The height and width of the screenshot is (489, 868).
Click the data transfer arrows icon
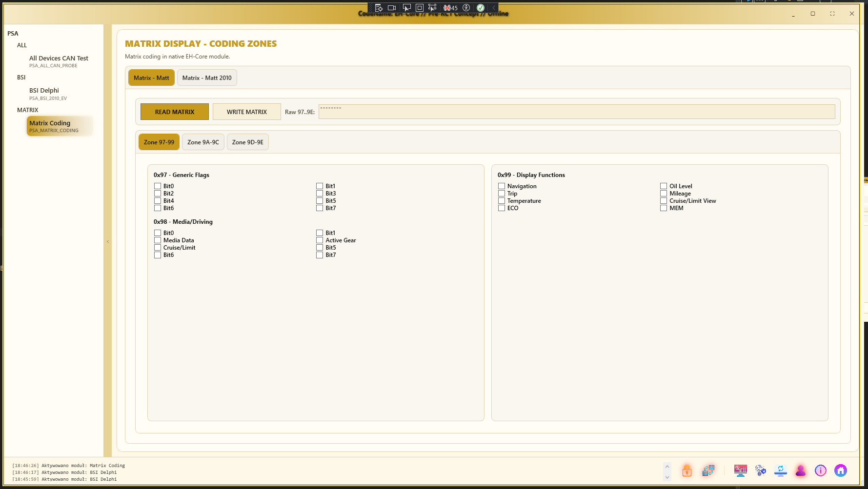[x=708, y=470]
